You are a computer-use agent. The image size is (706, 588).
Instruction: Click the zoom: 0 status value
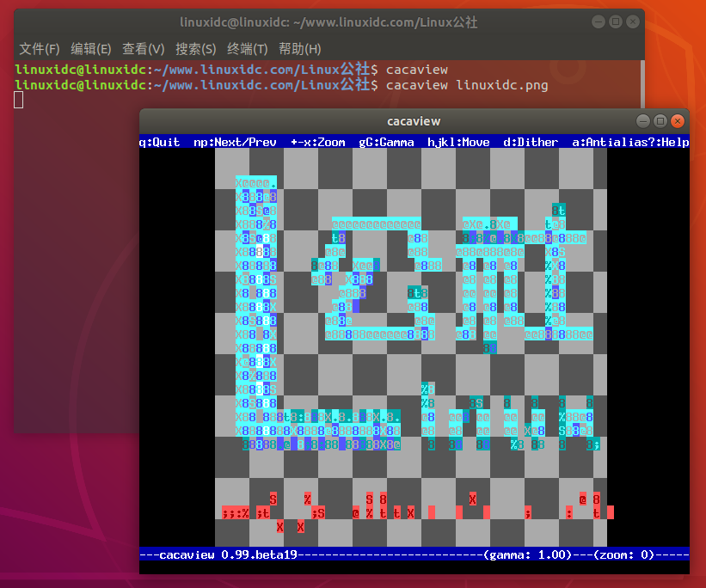(623, 554)
